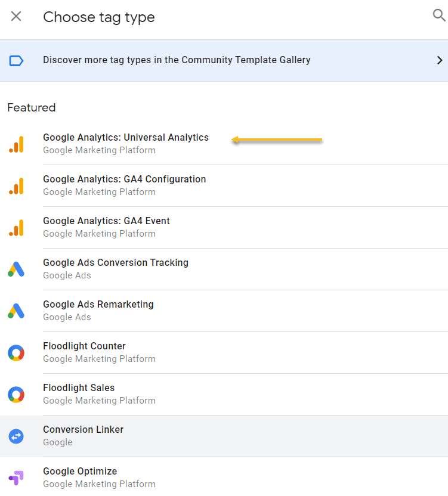Expand Community Template Gallery with chevron arrow
The width and height of the screenshot is (448, 496).
(x=439, y=60)
